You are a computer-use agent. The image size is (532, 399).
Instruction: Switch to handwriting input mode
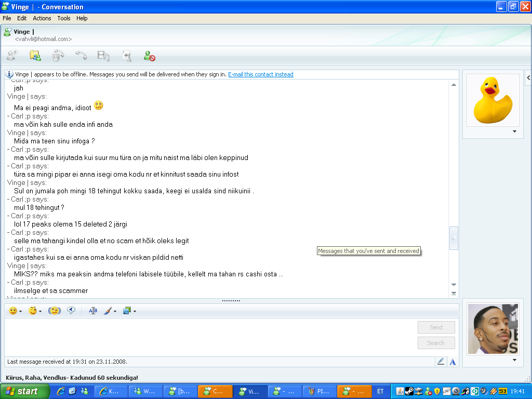pos(441,362)
